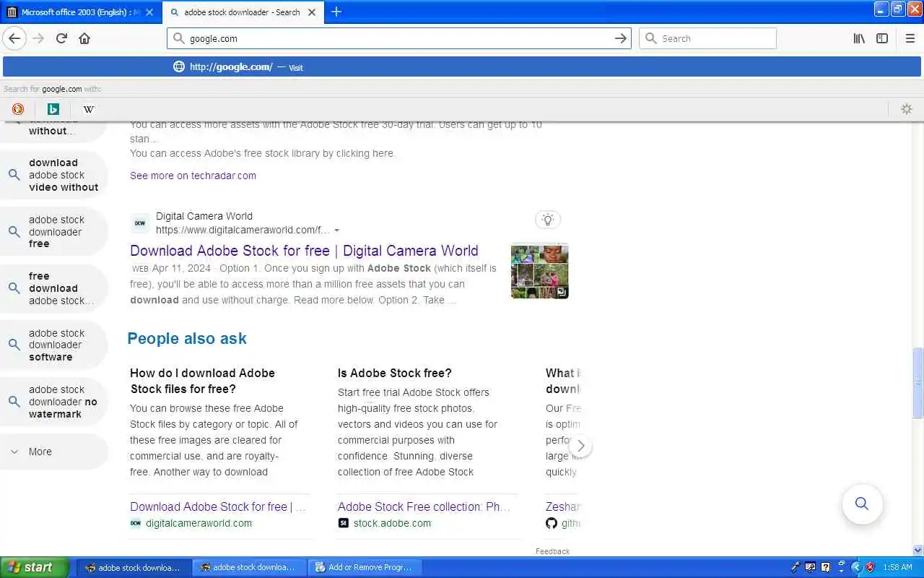Switch to Add or Remove Programs taskbar window
Screen dimensions: 924x578
(365, 567)
